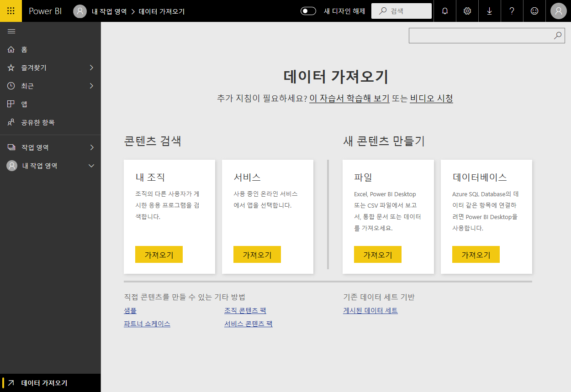Select 데이터 가져오기 at sidebar bottom
Image resolution: width=571 pixels, height=392 pixels.
click(x=50, y=383)
